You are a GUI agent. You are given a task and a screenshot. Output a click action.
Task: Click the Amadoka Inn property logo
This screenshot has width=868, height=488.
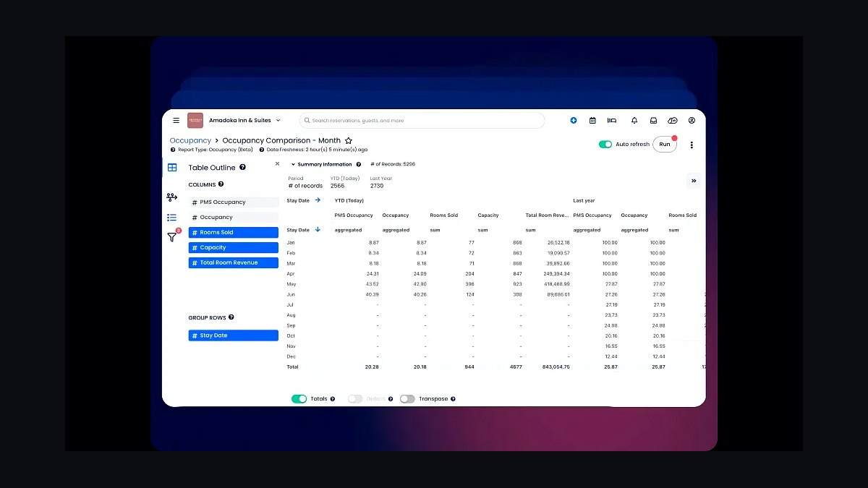click(195, 121)
